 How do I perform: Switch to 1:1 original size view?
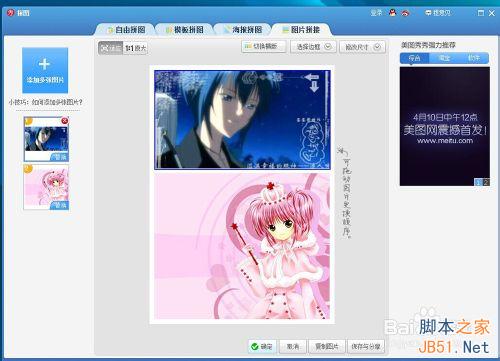point(135,48)
